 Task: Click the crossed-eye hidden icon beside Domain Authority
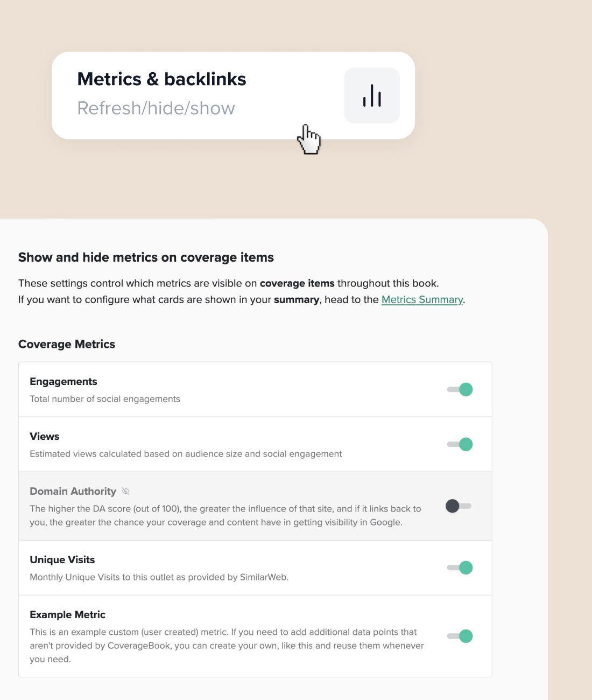coord(125,491)
